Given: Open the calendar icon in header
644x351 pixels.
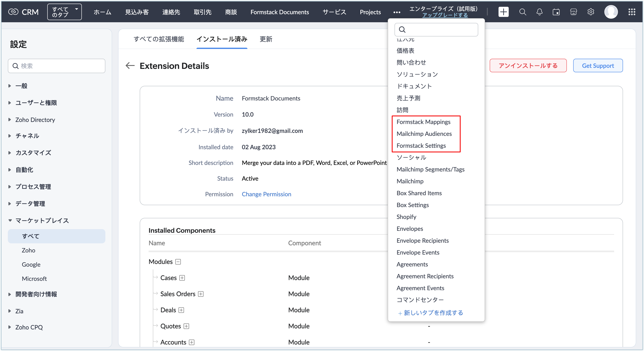Looking at the screenshot, I should click(x=556, y=12).
